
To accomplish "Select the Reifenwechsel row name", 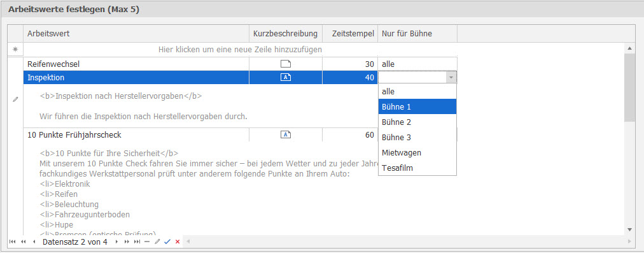I will tap(53, 64).
